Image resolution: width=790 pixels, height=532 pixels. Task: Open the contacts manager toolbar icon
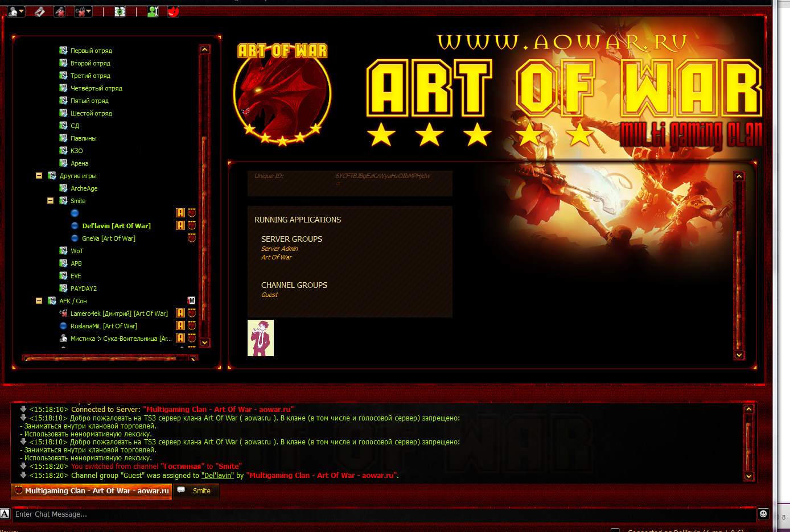[153, 11]
